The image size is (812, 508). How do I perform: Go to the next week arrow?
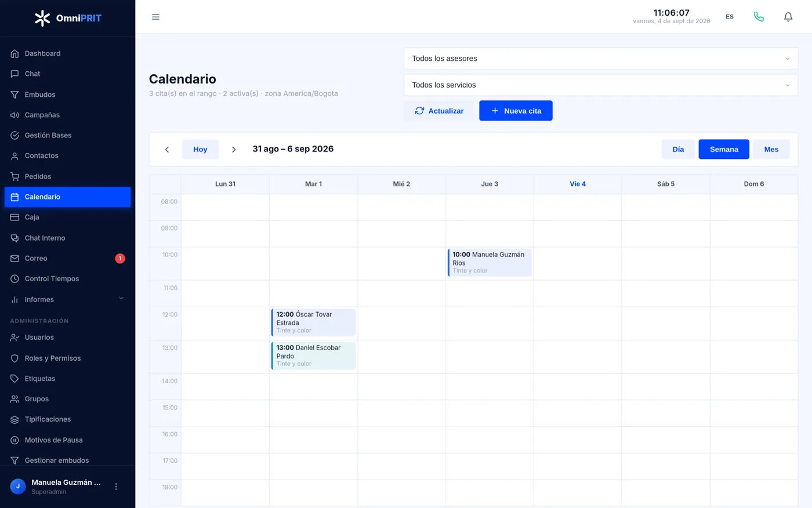[x=234, y=150]
